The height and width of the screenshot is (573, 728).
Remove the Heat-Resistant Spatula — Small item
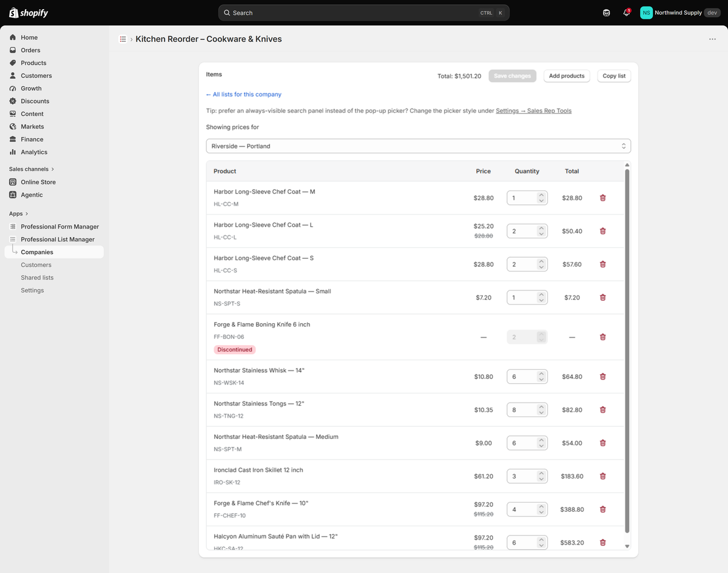coord(602,298)
